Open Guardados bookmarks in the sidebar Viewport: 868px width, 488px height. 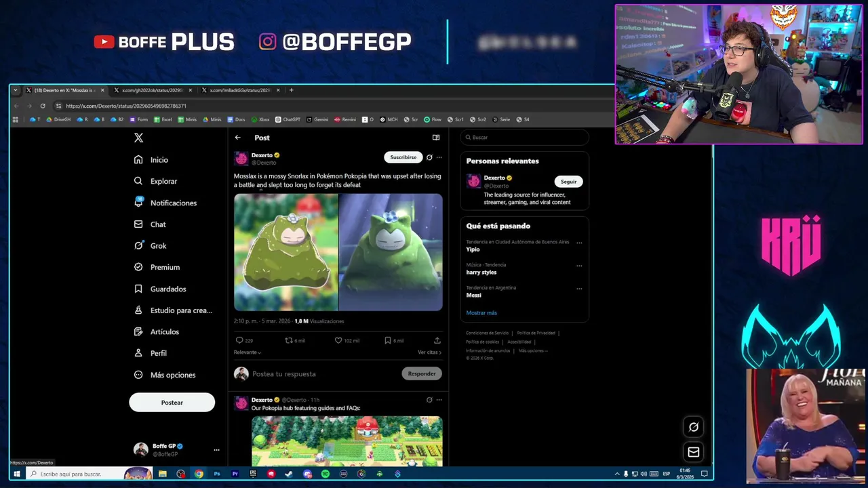[x=160, y=289]
